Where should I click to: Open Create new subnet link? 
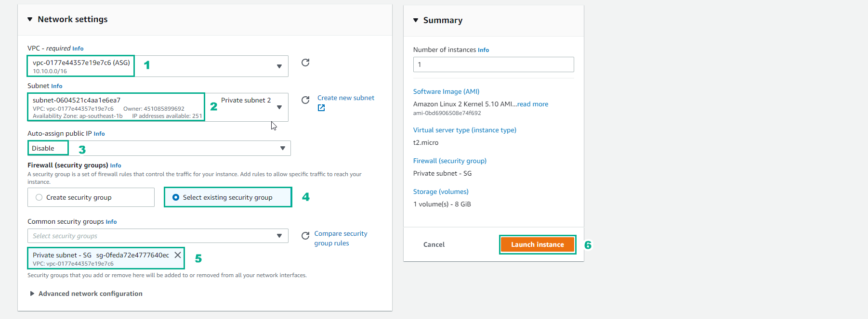[346, 98]
